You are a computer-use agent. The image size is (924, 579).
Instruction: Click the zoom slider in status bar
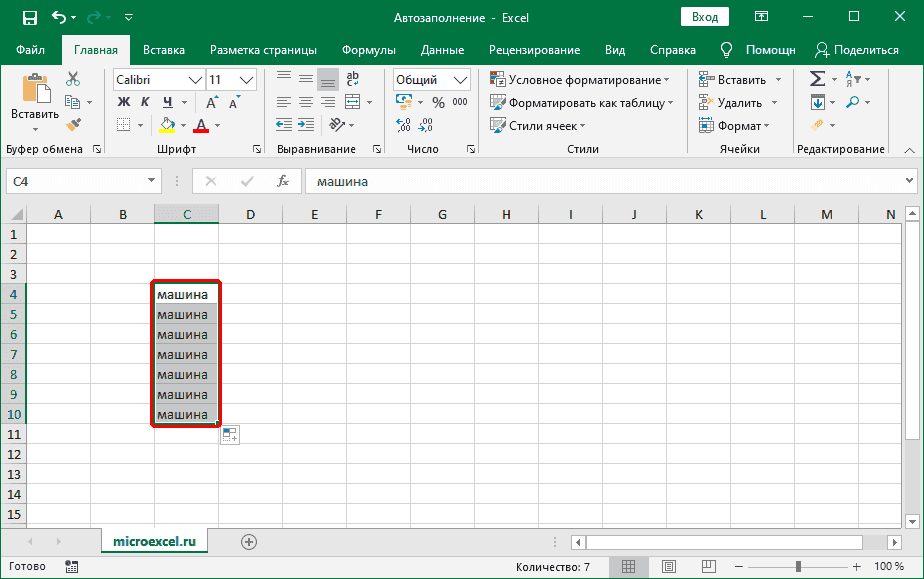coord(798,567)
